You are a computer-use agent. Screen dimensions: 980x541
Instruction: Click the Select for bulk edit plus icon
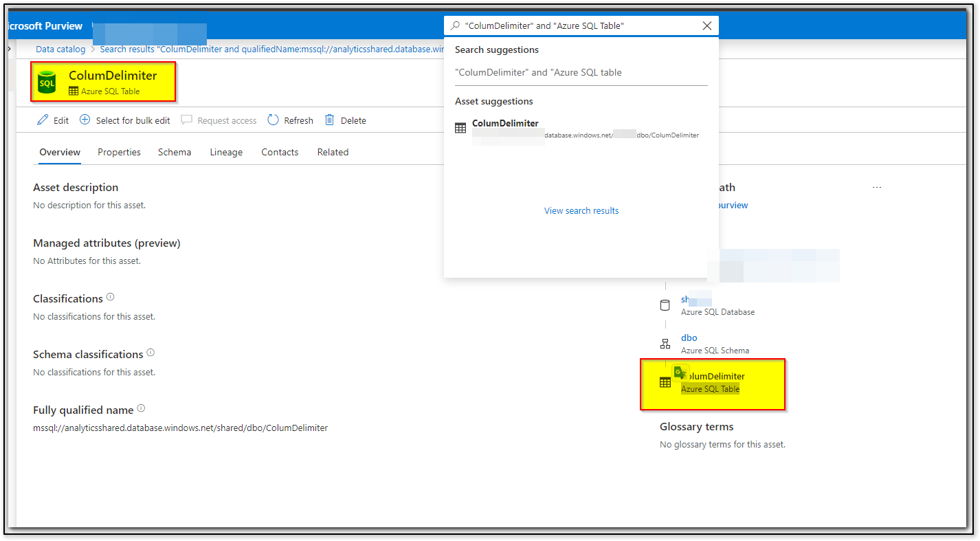click(85, 120)
